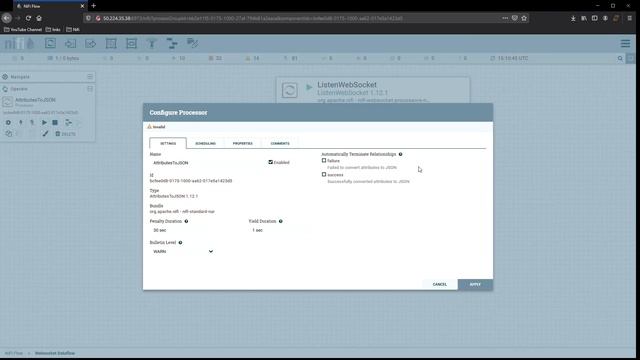This screenshot has width=640, height=360.
Task: Click the Penalty Duration help icon
Action: tap(186, 221)
